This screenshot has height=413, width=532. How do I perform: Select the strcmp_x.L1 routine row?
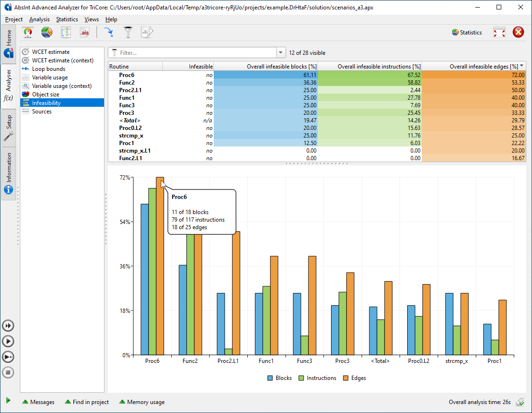point(317,151)
